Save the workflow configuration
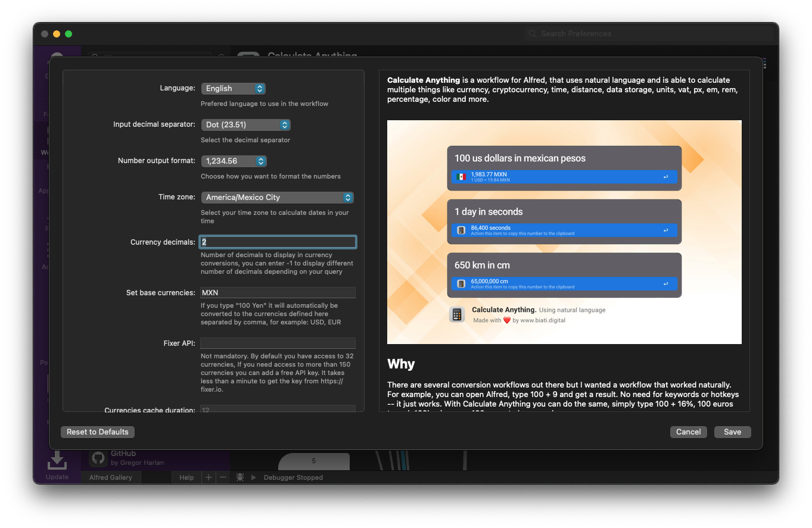This screenshot has height=528, width=812. 732,432
